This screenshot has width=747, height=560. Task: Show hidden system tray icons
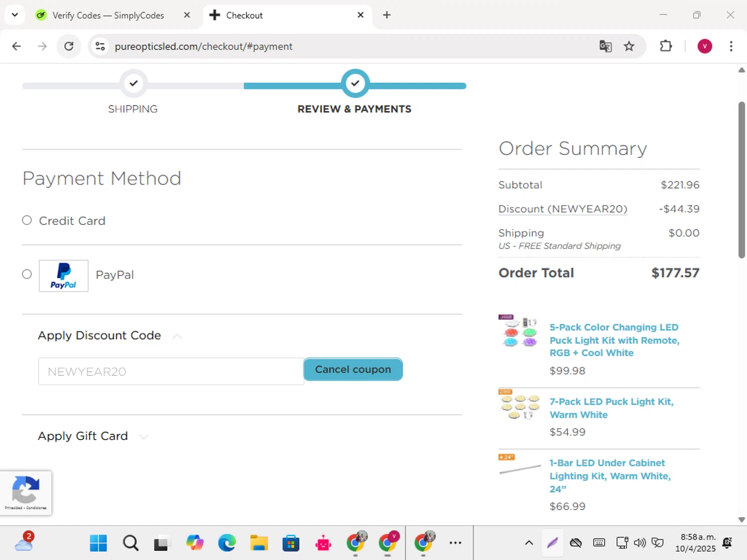click(529, 543)
